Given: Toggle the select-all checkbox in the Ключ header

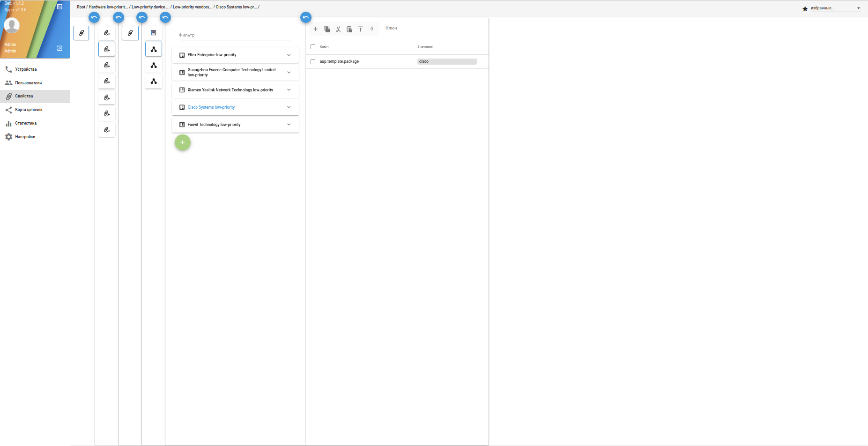Looking at the screenshot, I should [x=313, y=47].
